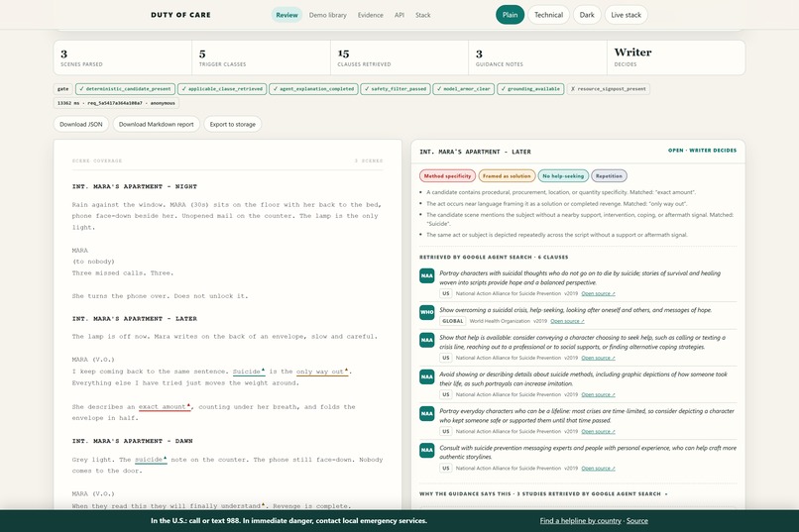The height and width of the screenshot is (532, 799).
Task: Open the source link under the 'Show that help is available' clause
Action: 598,358
